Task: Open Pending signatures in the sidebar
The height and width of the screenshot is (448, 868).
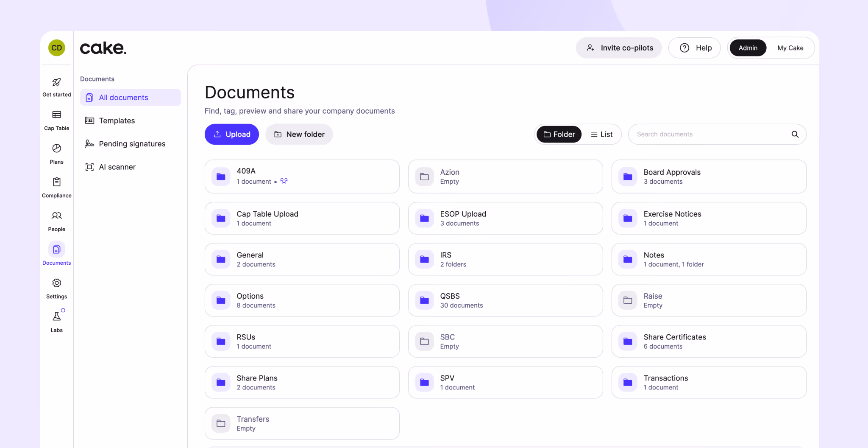Action: (131, 144)
